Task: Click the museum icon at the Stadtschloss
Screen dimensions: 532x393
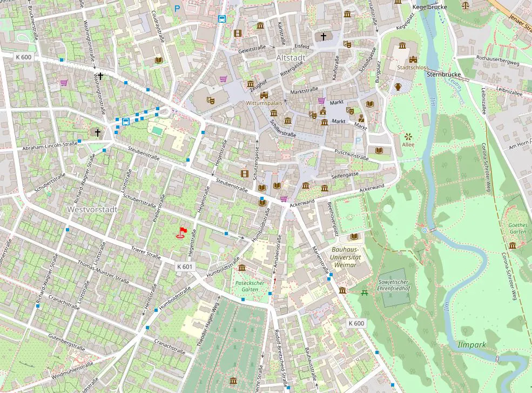Action: tap(403, 45)
